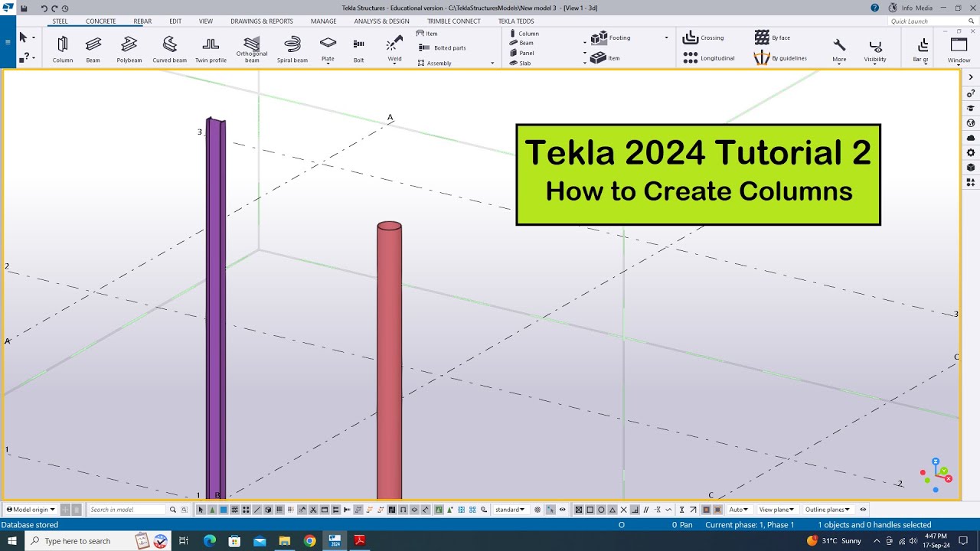The width and height of the screenshot is (980, 551).
Task: Expand the inquire question-mark tool dropdown
Action: tap(34, 57)
